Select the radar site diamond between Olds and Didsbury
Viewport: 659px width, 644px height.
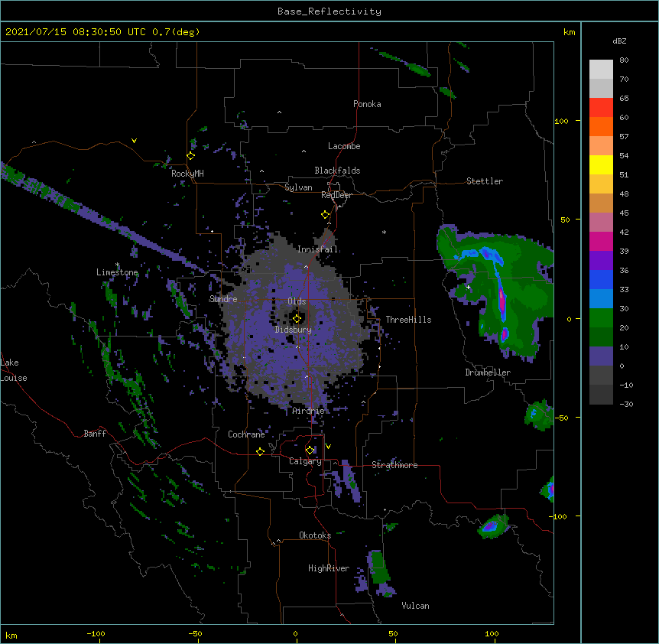pos(297,318)
